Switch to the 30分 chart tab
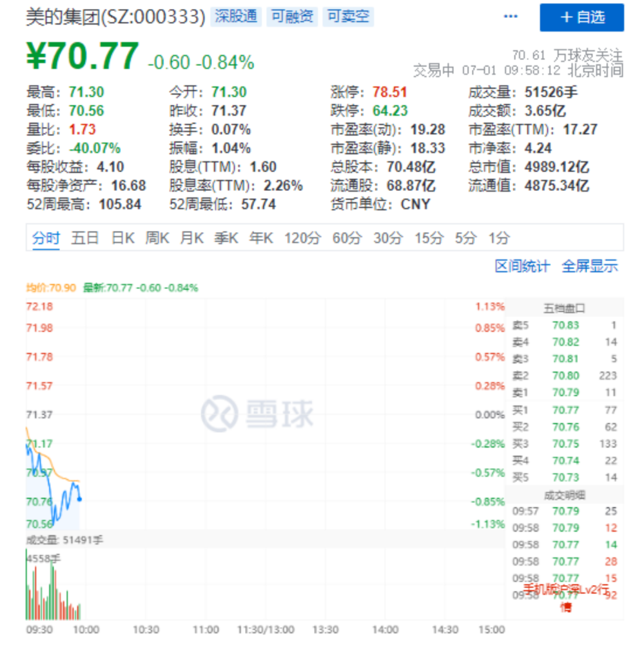Viewport: 644px width, 645px height. tap(388, 238)
